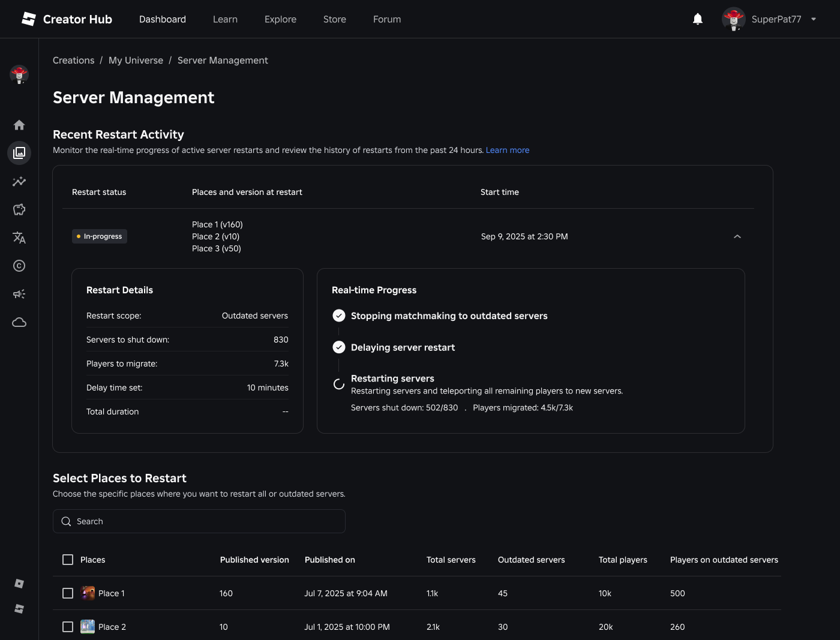The height and width of the screenshot is (640, 840).
Task: Click the copyright symbol sidebar icon
Action: (19, 266)
